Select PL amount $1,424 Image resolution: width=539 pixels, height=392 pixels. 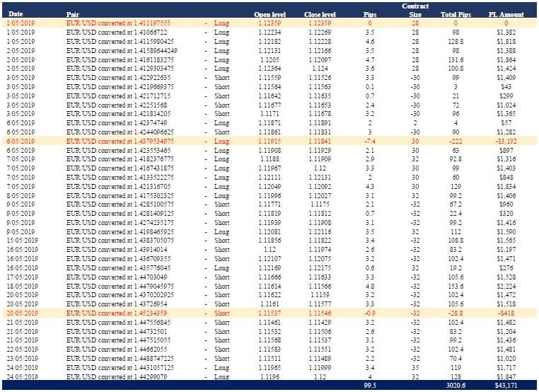point(506,69)
